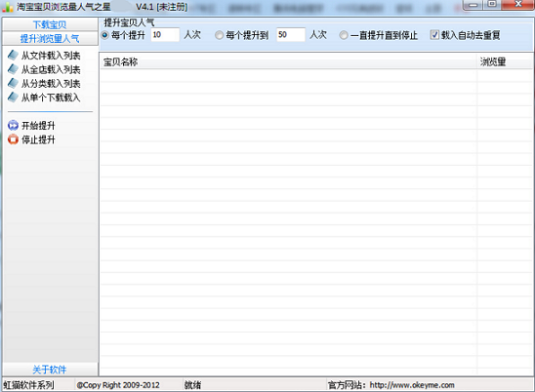The width and height of the screenshot is (535, 392).
Task: Click the 提升宝贝人气 group label
Action: point(129,22)
